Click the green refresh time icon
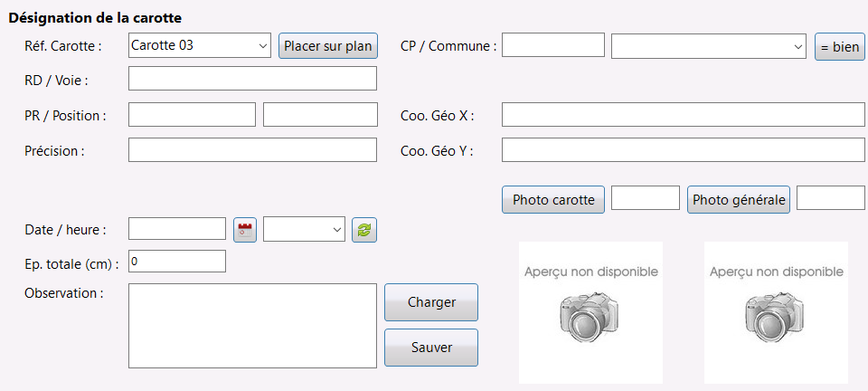 coord(364,229)
